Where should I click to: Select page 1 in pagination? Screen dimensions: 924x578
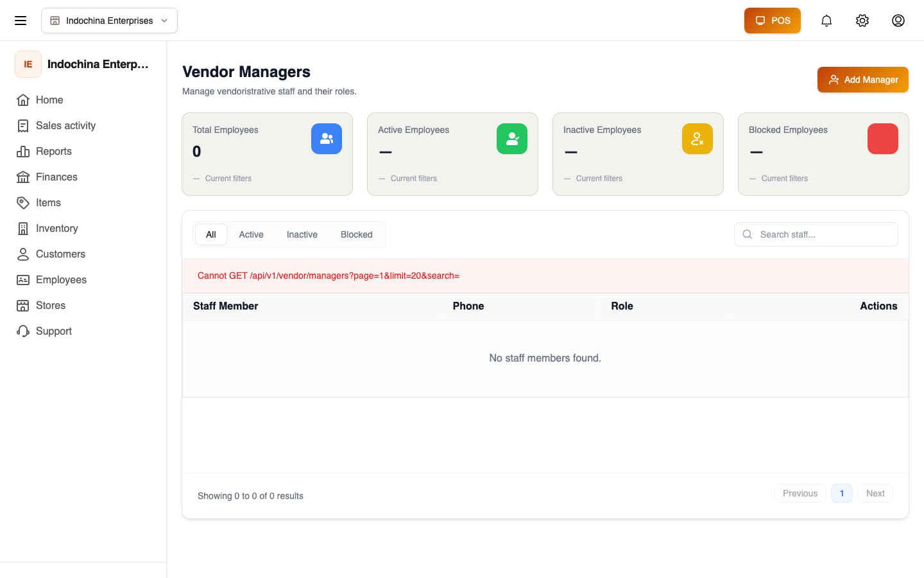coord(842,493)
